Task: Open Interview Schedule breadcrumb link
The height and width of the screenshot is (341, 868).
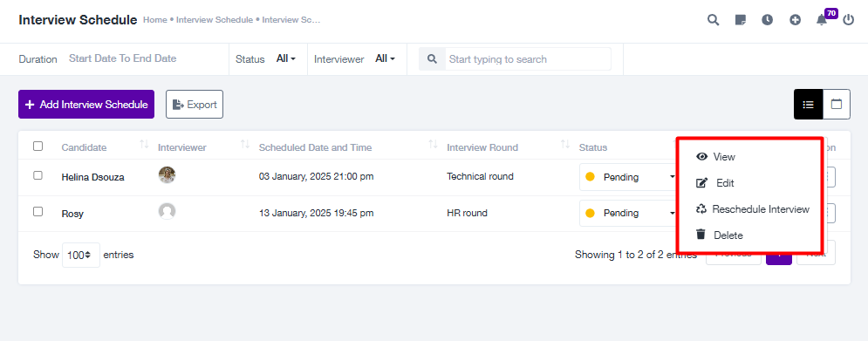Action: tap(215, 20)
